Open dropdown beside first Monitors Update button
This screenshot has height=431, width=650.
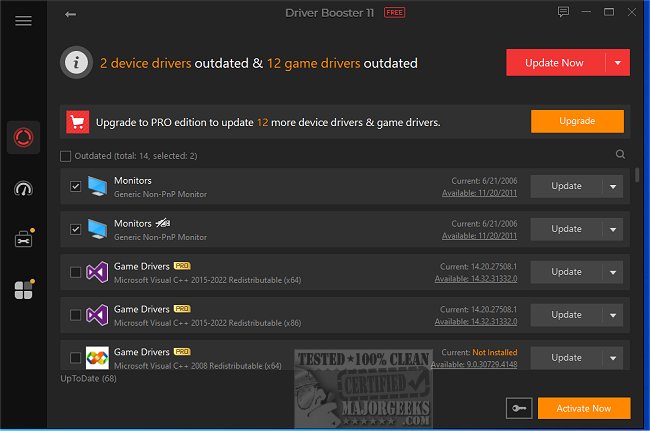[613, 186]
